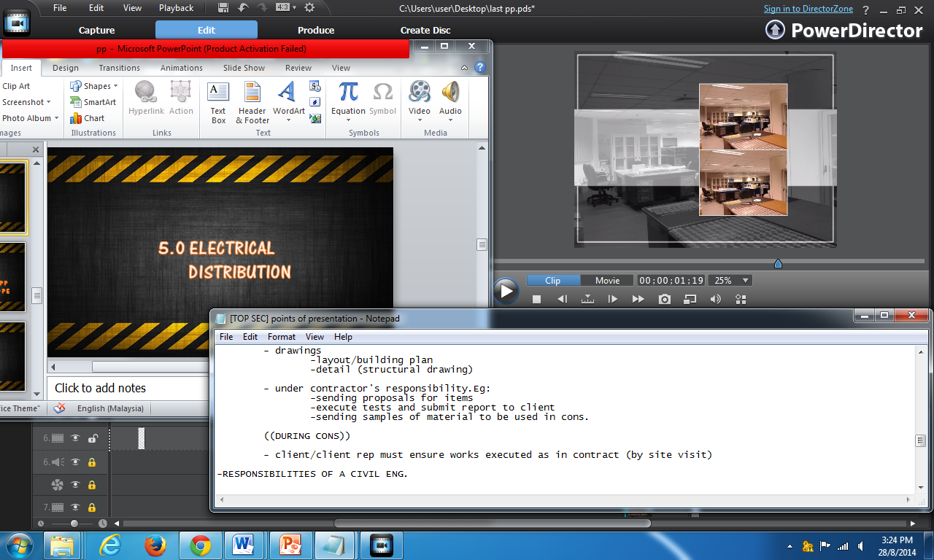
Task: Undo the last action in PowerDirector
Action: [243, 8]
